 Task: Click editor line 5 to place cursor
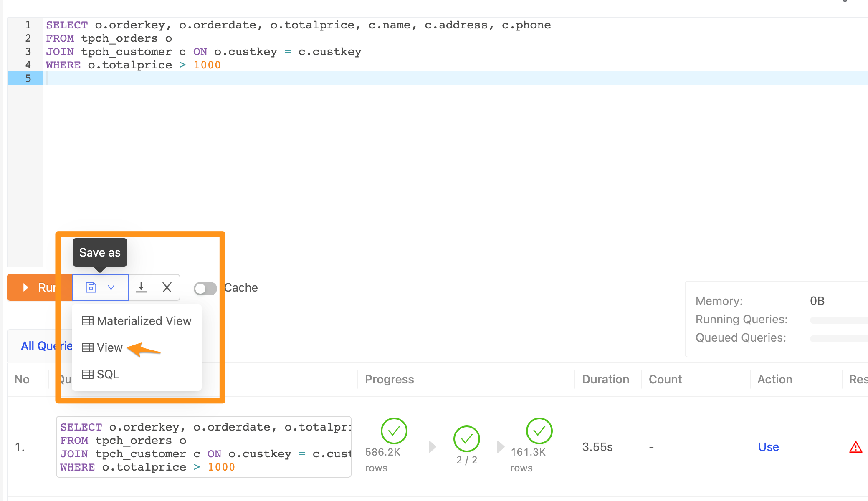tap(455, 78)
